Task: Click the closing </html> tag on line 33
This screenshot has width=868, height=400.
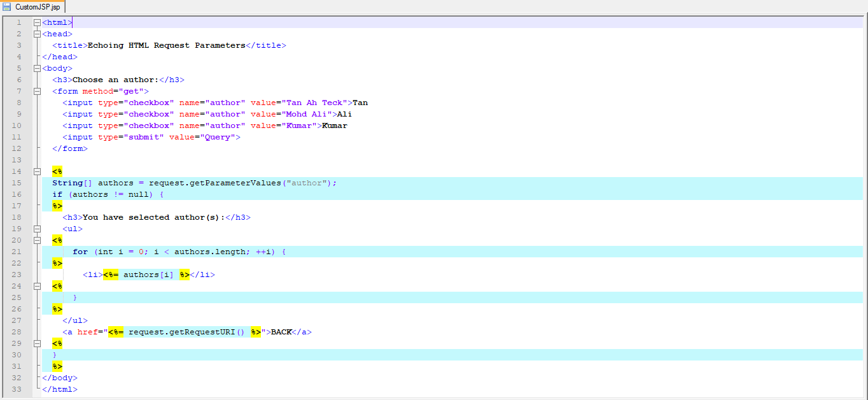Action: tap(60, 389)
